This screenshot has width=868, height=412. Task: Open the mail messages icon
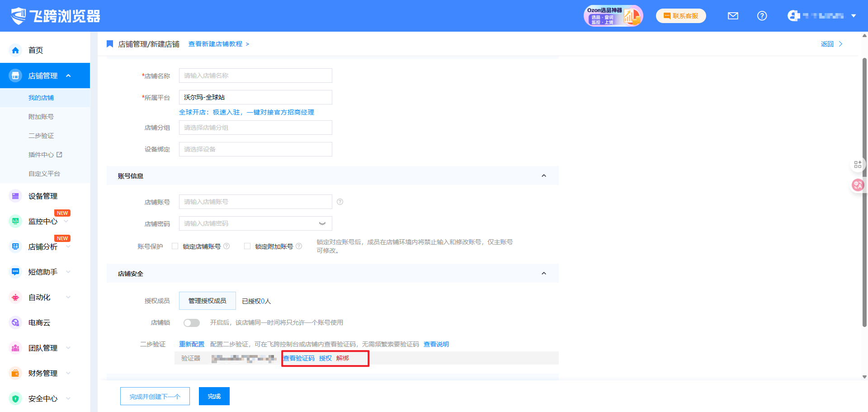click(733, 16)
